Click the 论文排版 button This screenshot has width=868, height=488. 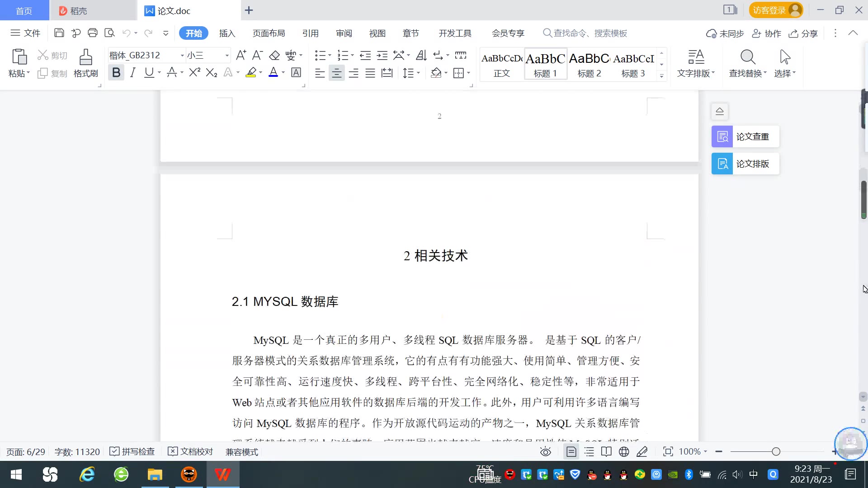(x=745, y=164)
